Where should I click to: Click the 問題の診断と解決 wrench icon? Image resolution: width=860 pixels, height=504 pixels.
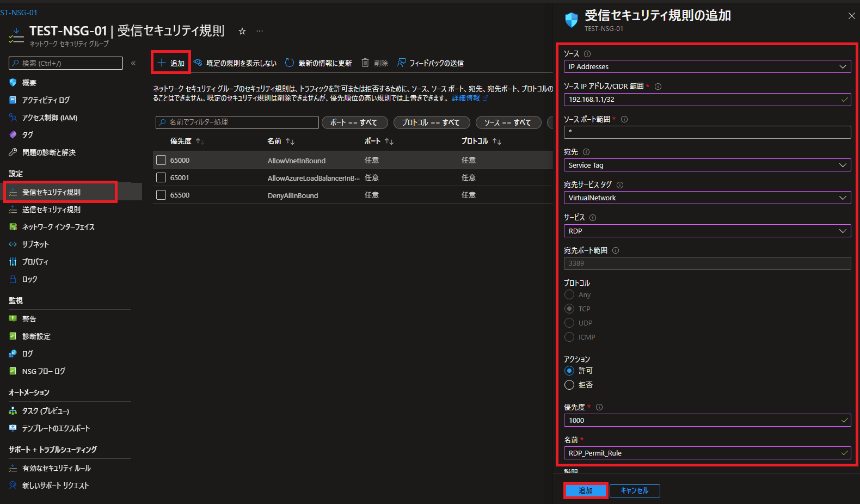(13, 152)
